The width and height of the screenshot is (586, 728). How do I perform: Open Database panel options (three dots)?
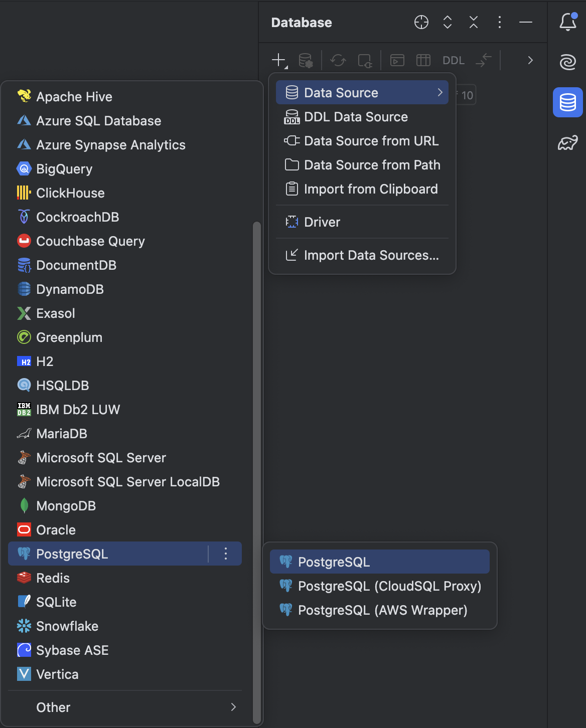[x=500, y=22]
